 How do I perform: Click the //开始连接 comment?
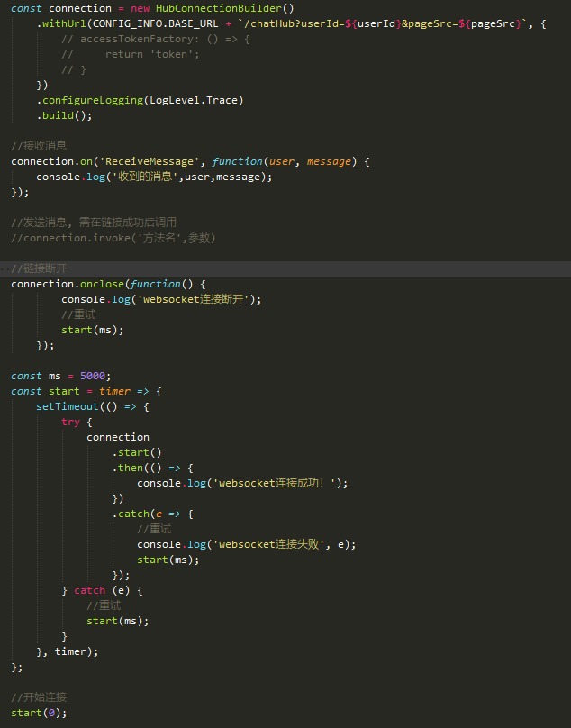pyautogui.click(x=39, y=697)
